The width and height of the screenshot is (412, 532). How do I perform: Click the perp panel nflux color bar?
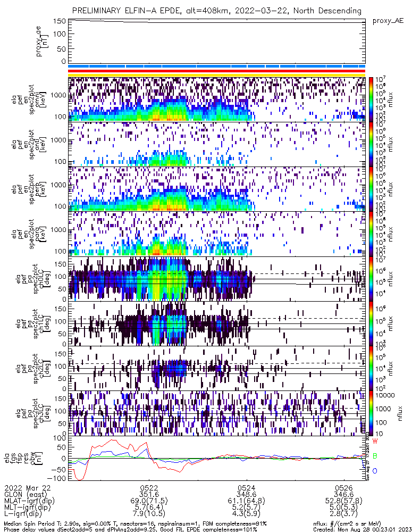(x=371, y=189)
